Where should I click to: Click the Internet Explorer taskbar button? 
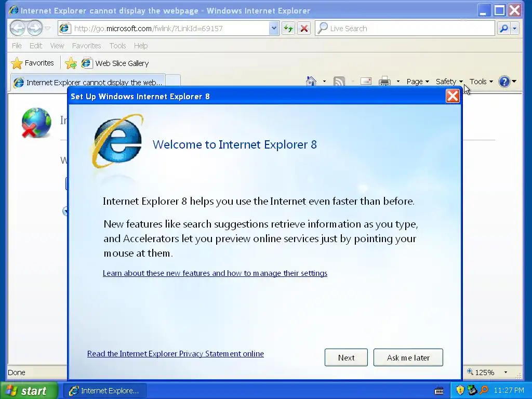tap(105, 391)
